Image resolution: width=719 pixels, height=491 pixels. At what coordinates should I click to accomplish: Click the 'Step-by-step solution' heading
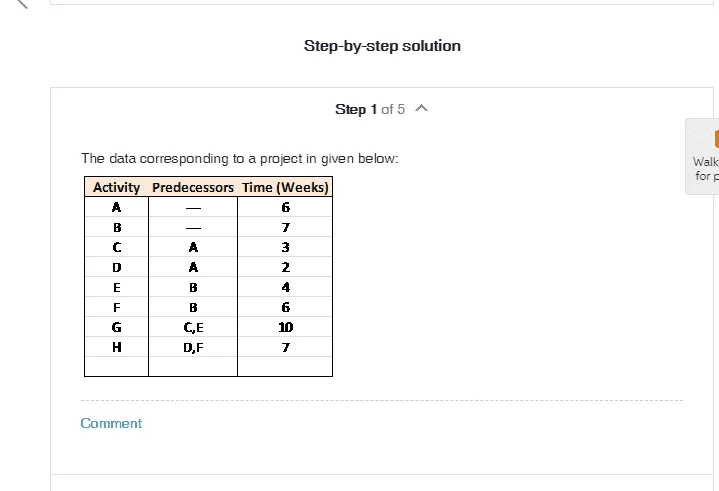pos(382,46)
